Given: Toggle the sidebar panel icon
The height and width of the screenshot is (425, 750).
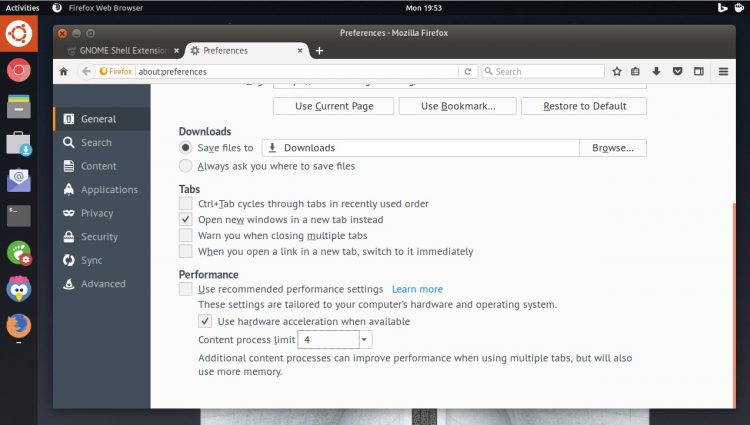Looking at the screenshot, I should click(x=699, y=71).
